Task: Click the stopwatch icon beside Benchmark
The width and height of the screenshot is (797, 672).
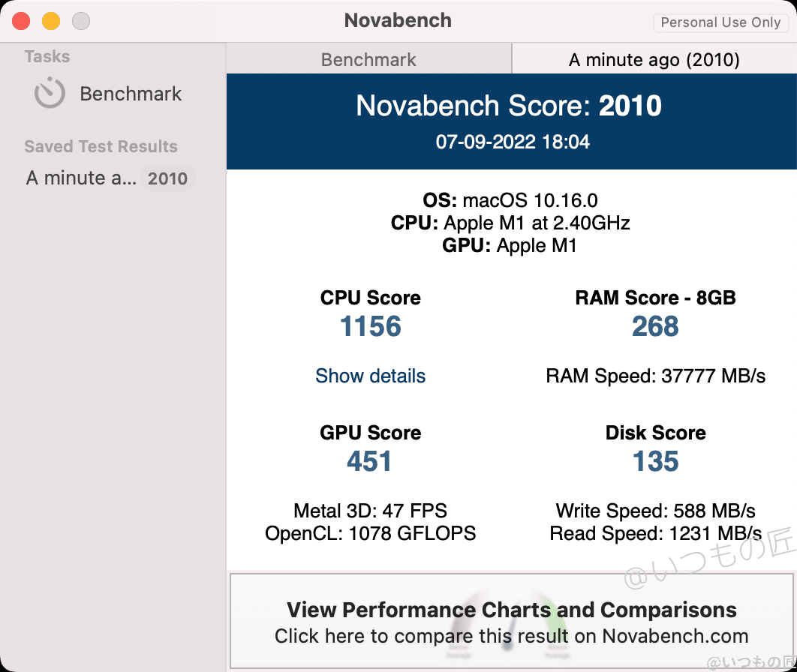Action: pos(50,94)
